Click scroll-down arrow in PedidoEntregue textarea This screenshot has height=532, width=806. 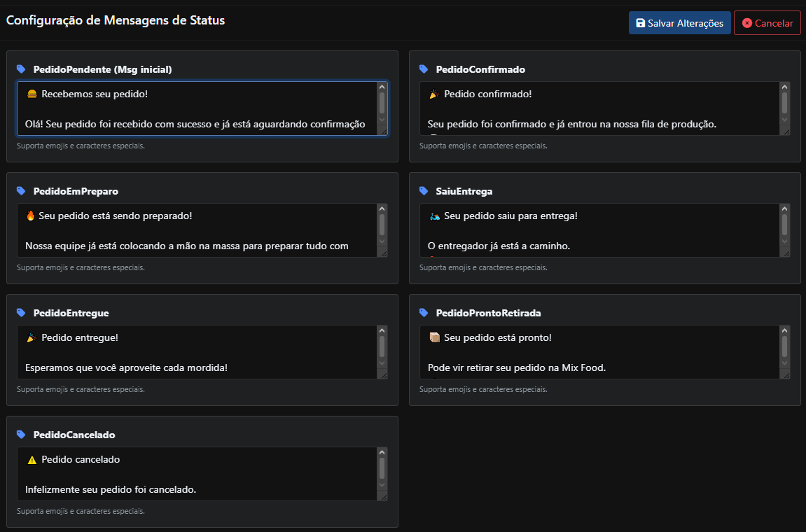[x=382, y=363]
